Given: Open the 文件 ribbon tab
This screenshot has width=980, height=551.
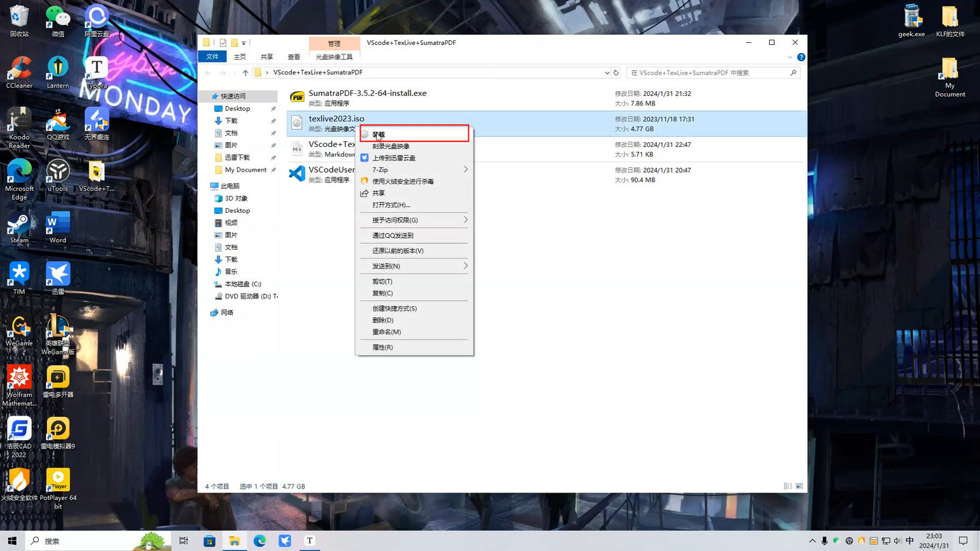Looking at the screenshot, I should [212, 56].
